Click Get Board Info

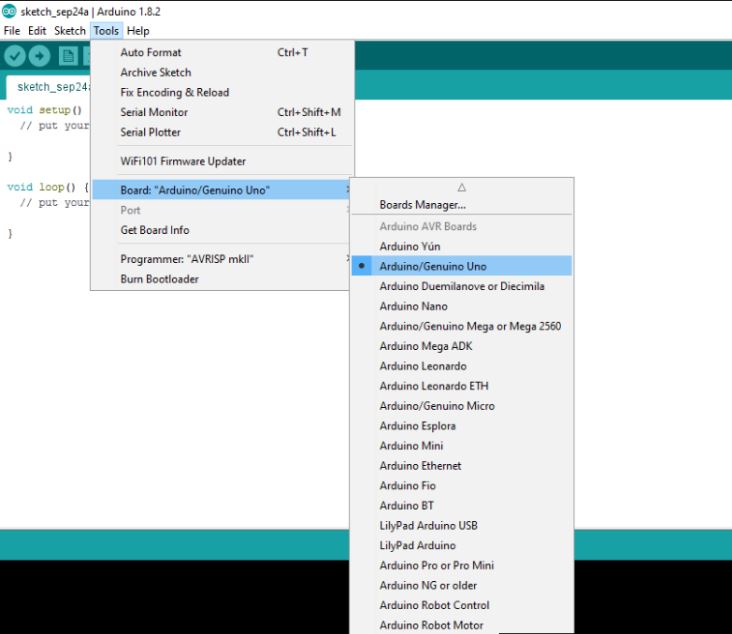221,230
